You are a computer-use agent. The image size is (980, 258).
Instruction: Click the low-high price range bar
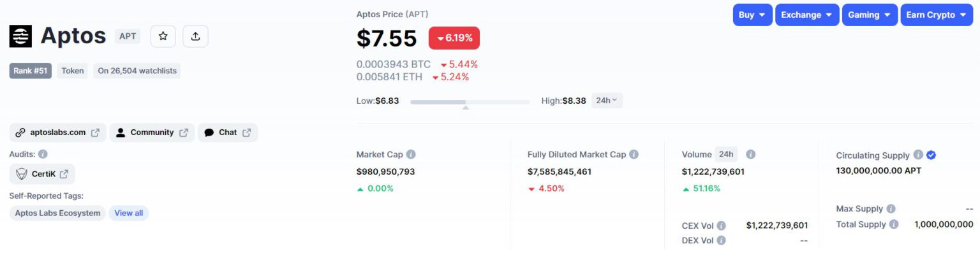[470, 101]
